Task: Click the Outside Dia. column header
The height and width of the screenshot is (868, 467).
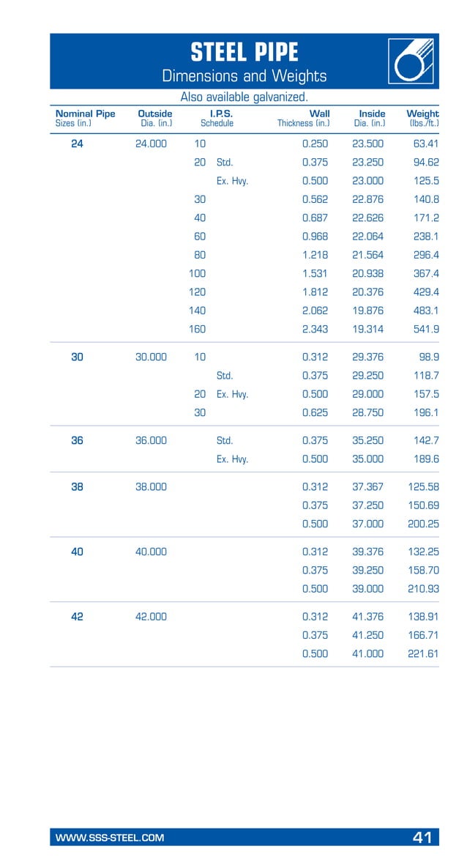Action: coord(155,118)
